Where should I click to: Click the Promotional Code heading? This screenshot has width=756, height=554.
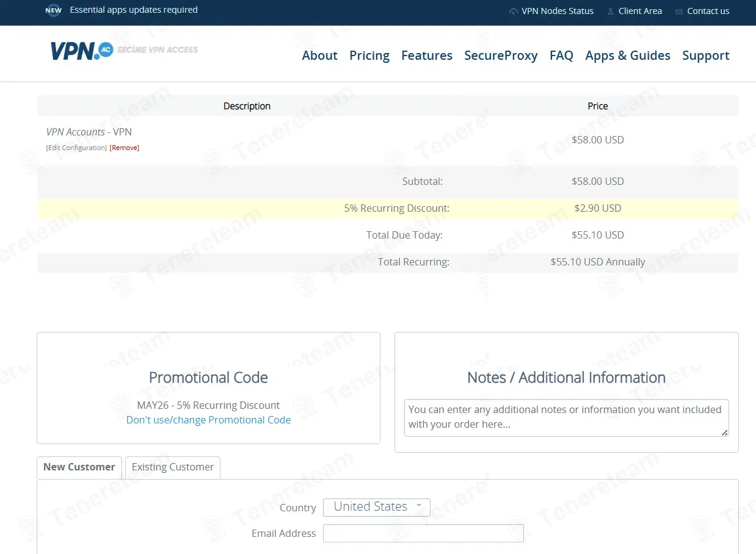click(x=208, y=378)
